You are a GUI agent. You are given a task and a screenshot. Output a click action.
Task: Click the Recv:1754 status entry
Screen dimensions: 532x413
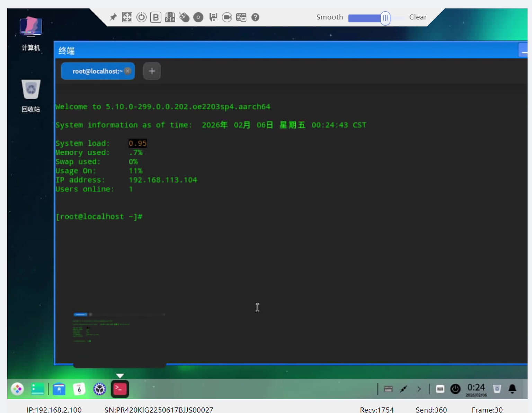click(377, 410)
